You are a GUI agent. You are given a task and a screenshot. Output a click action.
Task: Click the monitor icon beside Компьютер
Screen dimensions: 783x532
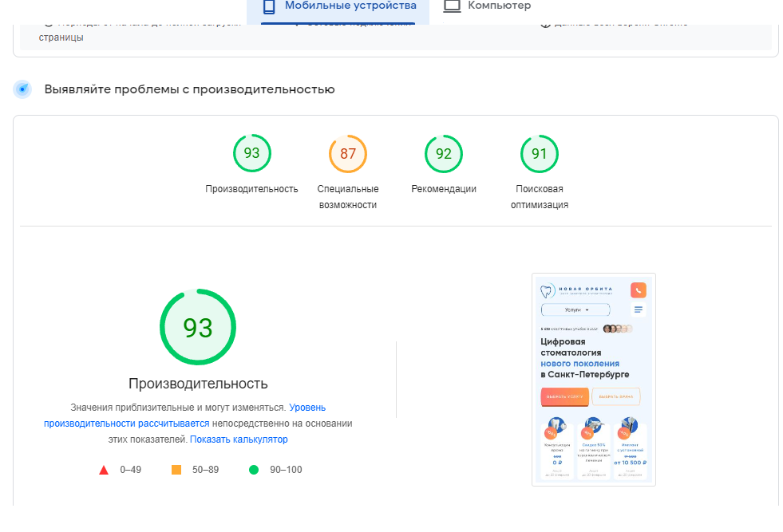coord(453,6)
